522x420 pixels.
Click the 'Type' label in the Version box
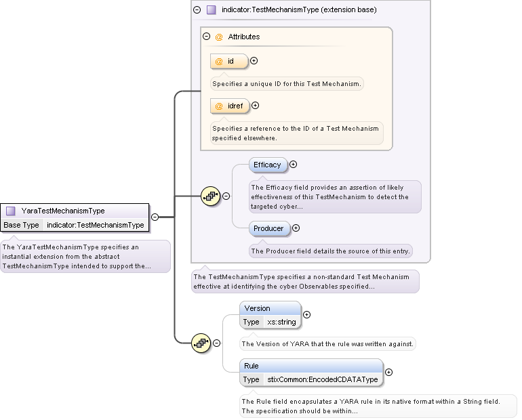pyautogui.click(x=252, y=322)
